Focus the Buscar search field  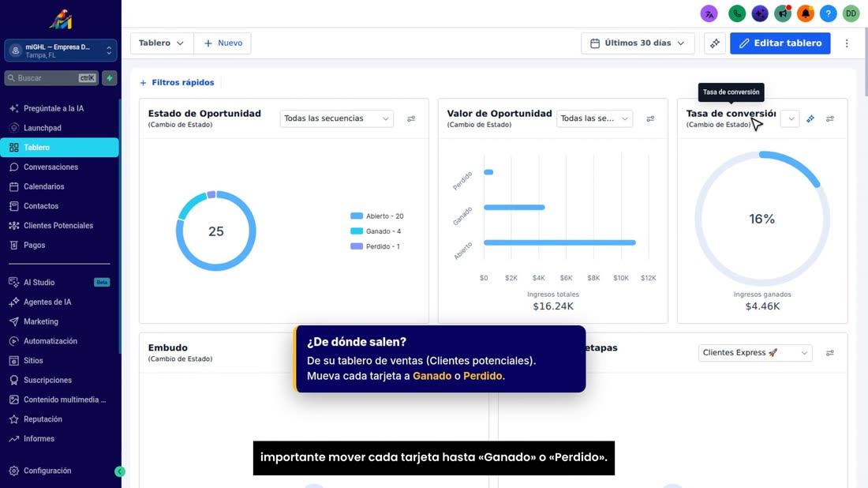pos(51,78)
